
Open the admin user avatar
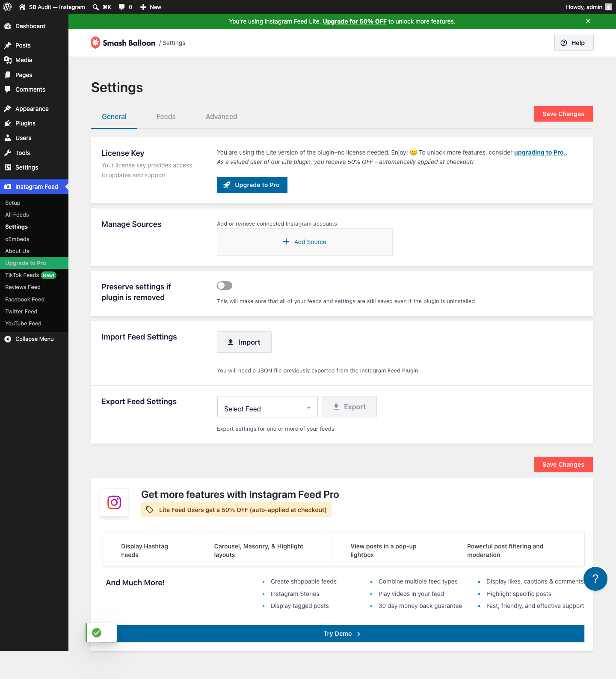pos(609,7)
